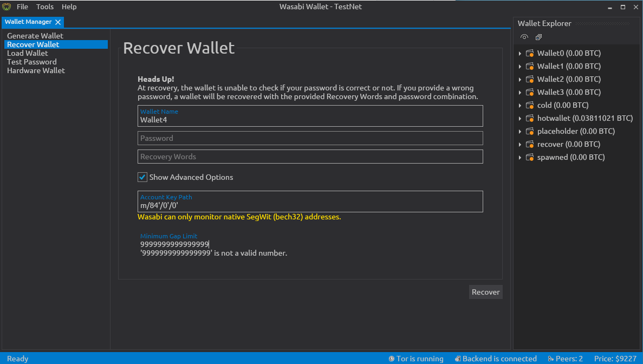643x364 pixels.
Task: Click 'Backend is connected' status text
Action: click(499, 359)
